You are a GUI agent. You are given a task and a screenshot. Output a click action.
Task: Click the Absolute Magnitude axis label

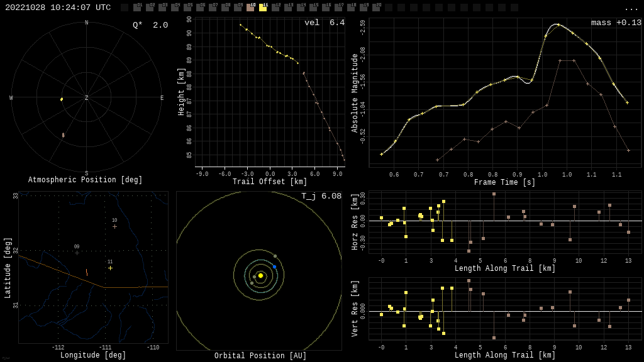[355, 93]
